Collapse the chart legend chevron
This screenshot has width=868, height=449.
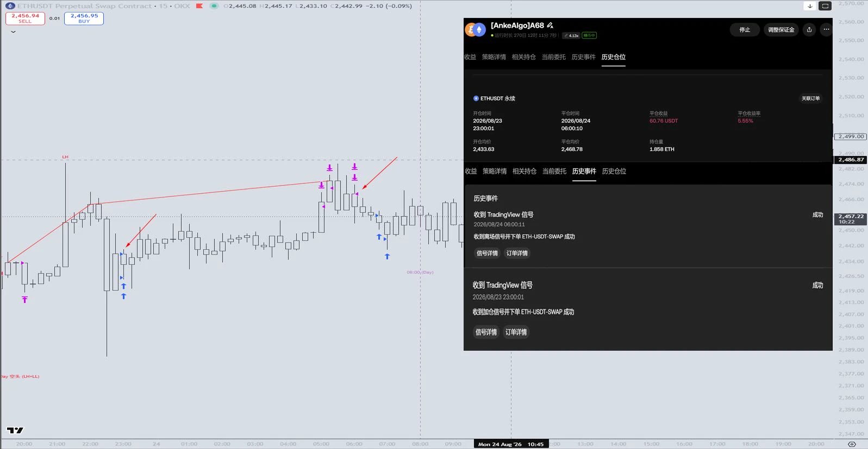(13, 32)
